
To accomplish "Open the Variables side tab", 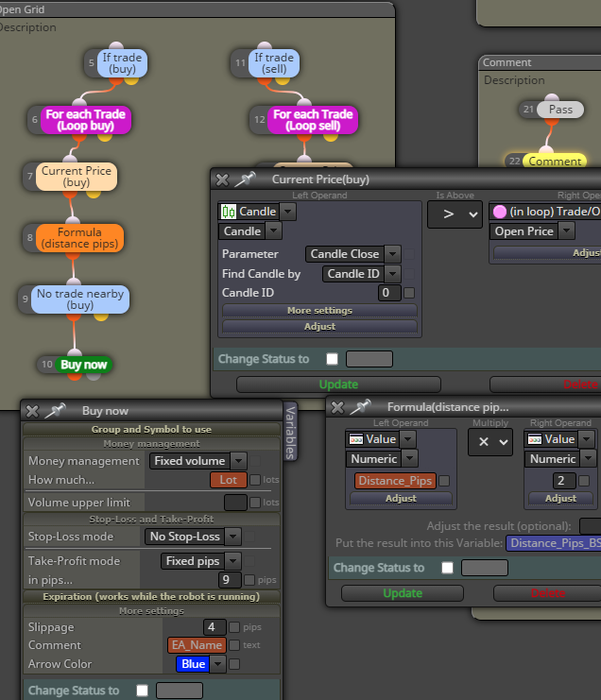I will (x=291, y=432).
